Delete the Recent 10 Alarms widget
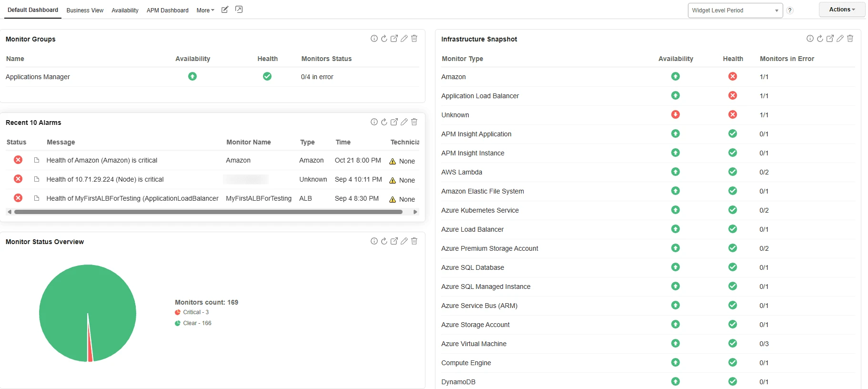 point(414,122)
